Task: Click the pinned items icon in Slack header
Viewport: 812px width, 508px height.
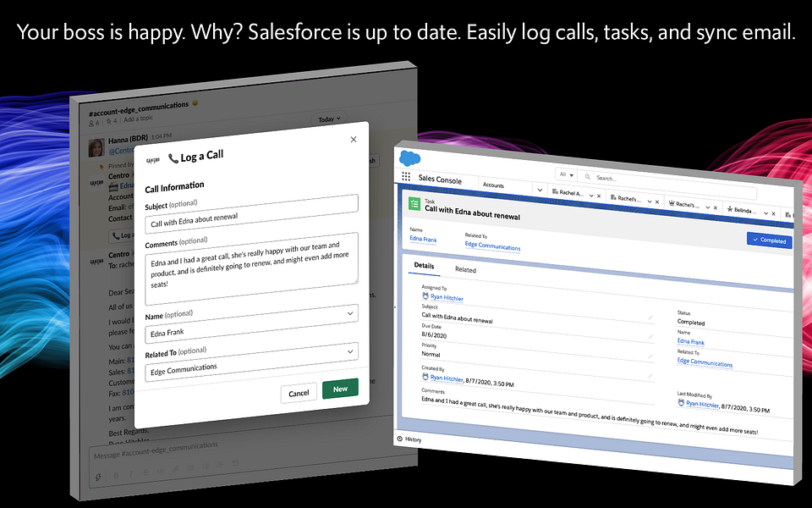Action: click(111, 121)
